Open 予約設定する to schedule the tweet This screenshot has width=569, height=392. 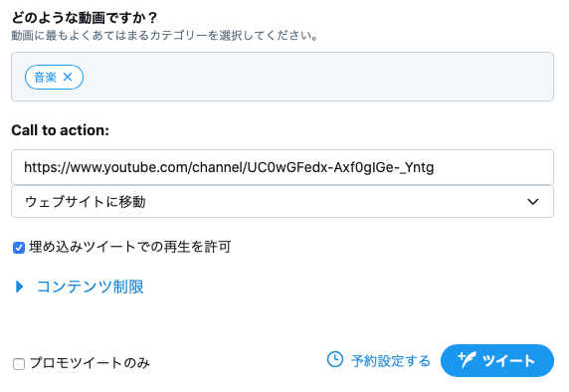391,361
